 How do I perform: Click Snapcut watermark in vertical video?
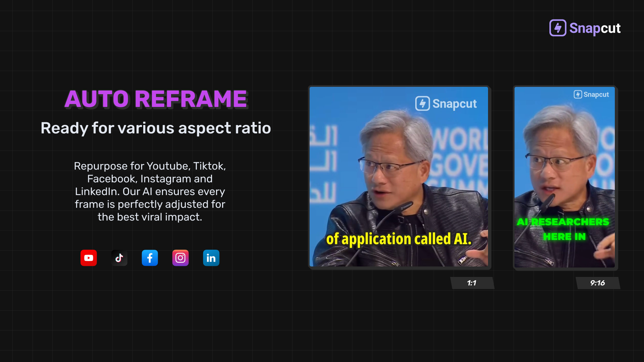pos(591,95)
